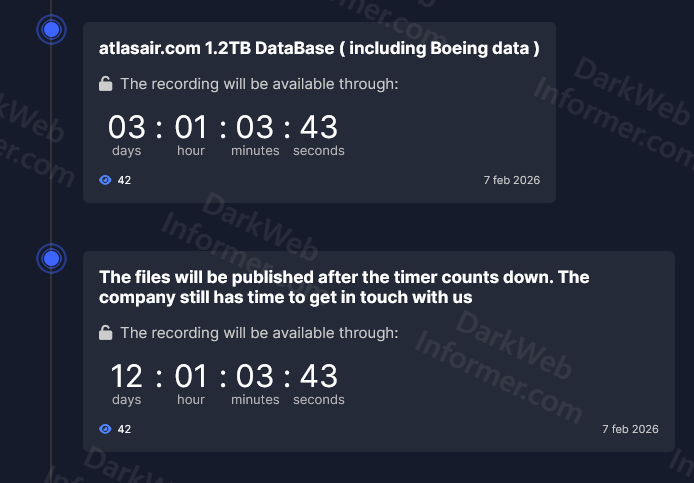Click the 01 hour value in the atlasair.com card
The image size is (694, 483).
pyautogui.click(x=191, y=128)
